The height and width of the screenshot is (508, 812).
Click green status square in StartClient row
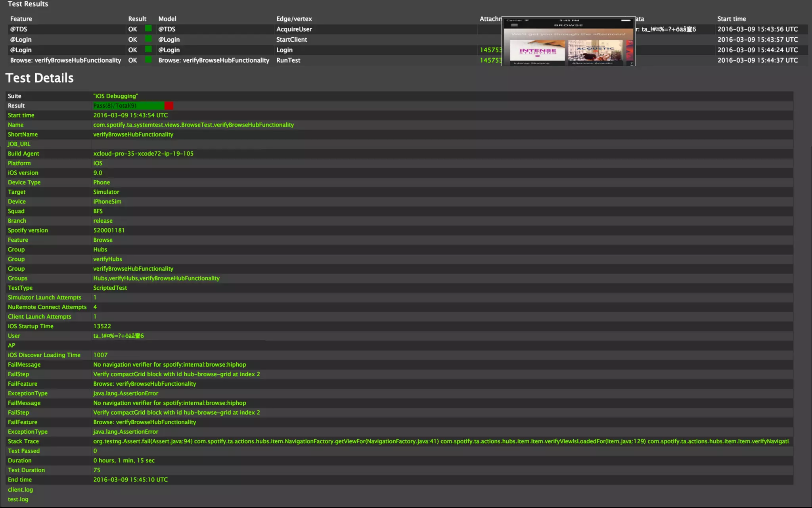(148, 39)
